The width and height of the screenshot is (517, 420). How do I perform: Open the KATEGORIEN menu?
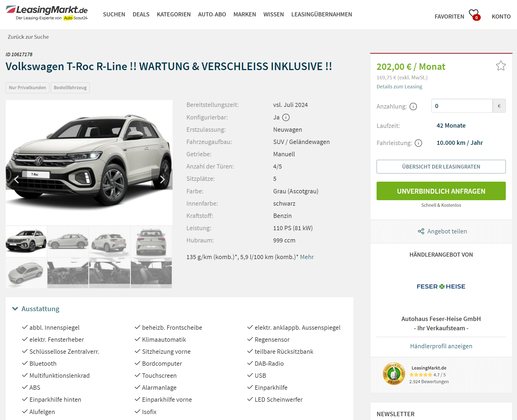click(174, 14)
